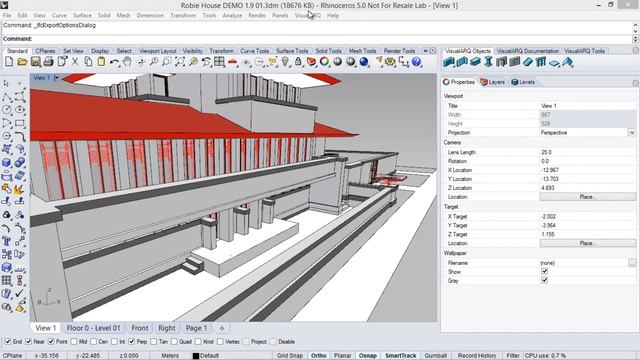The image size is (640, 360).
Task: Click the New file icon
Action: coord(9,62)
